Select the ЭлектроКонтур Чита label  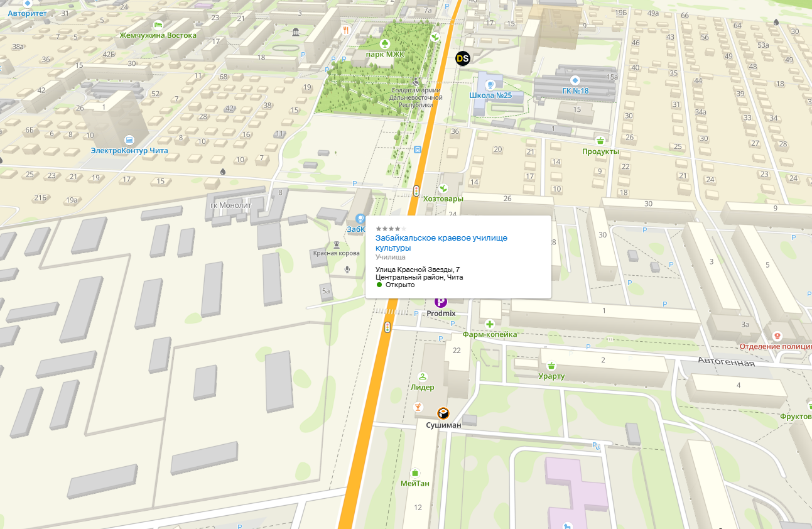(129, 151)
